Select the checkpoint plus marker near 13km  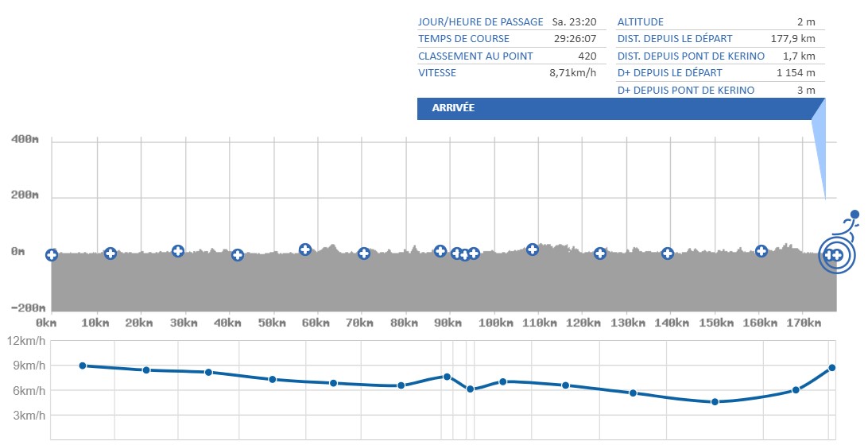point(110,253)
